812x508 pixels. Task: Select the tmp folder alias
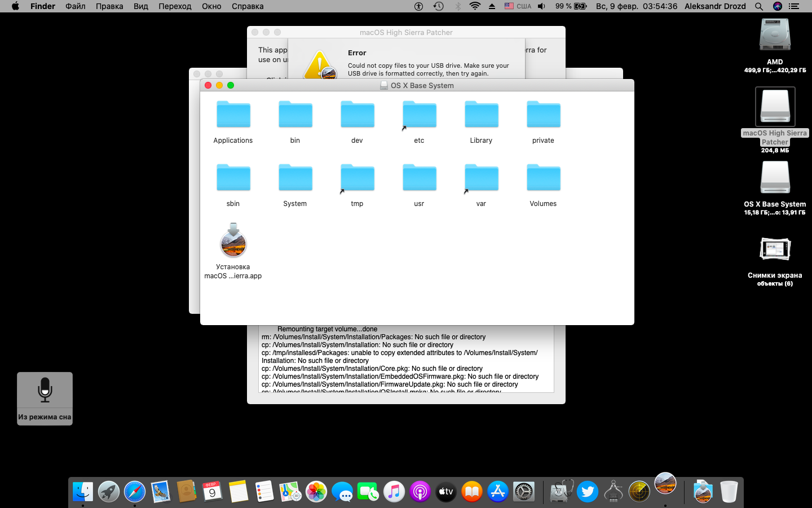pos(357,178)
